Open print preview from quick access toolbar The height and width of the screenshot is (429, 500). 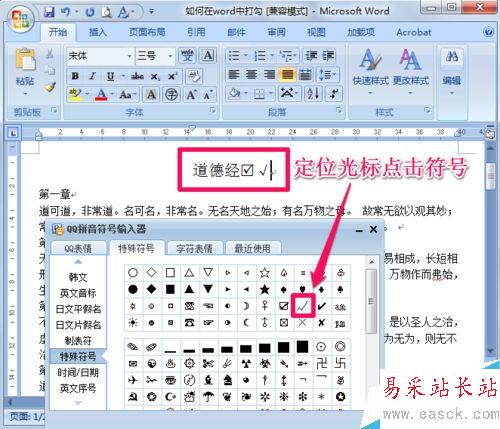click(107, 12)
